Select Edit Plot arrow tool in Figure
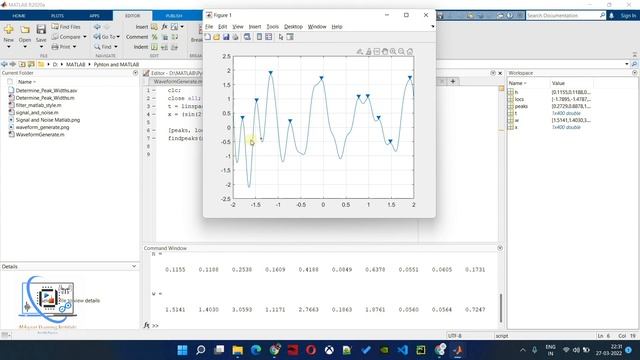 point(281,37)
